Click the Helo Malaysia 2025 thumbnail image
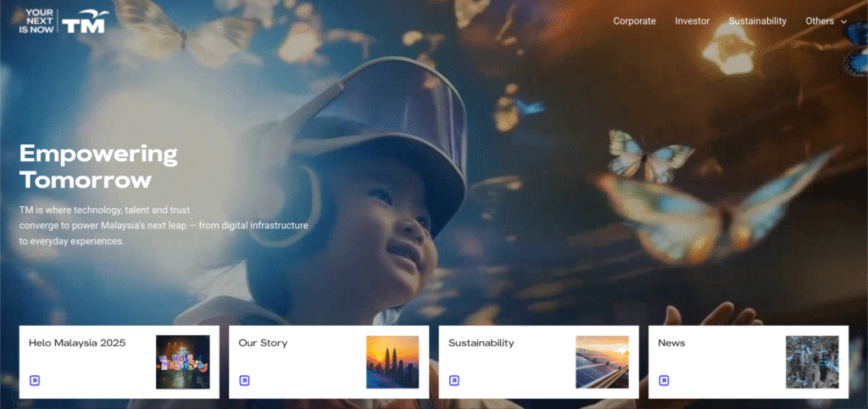Screen dimensions: 868x409 tap(182, 362)
